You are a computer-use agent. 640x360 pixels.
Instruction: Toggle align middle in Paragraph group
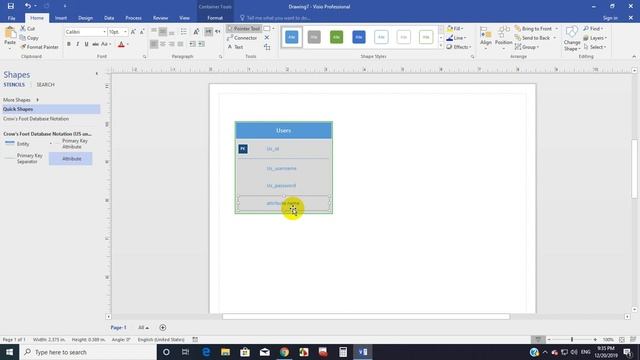pyautogui.click(x=163, y=32)
